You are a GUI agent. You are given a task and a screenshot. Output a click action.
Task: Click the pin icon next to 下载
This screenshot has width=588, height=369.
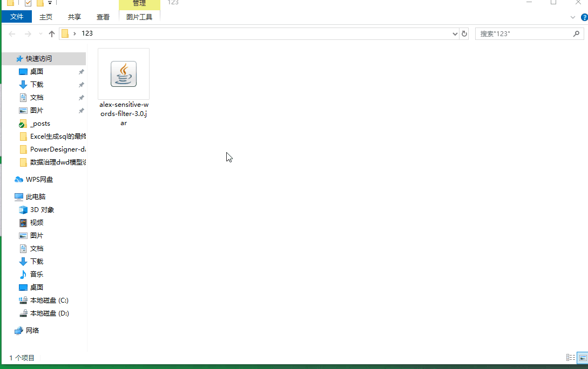(81, 85)
